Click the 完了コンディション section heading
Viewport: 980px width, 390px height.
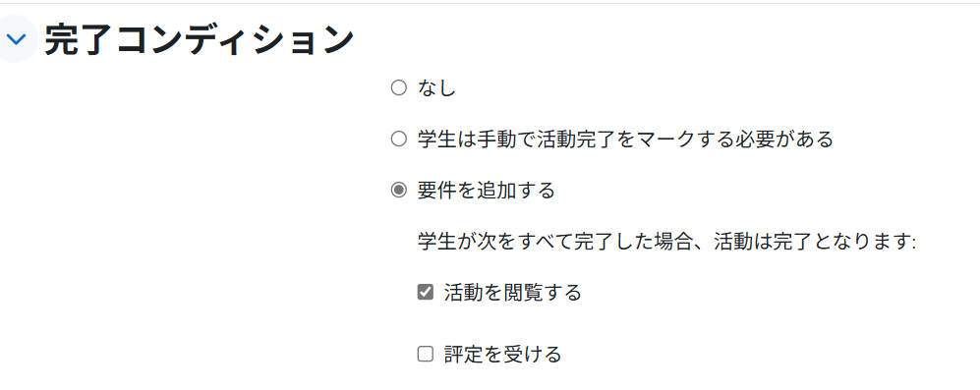[200, 40]
